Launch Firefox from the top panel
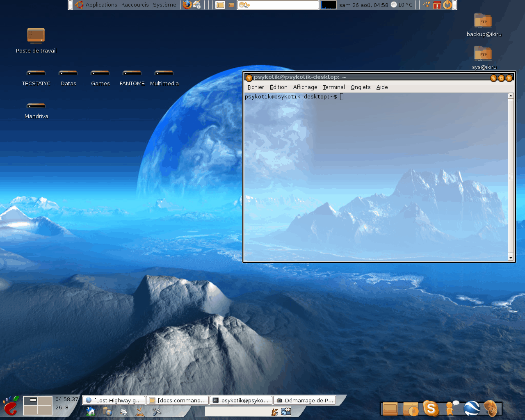This screenshot has height=420, width=525. 187,5
